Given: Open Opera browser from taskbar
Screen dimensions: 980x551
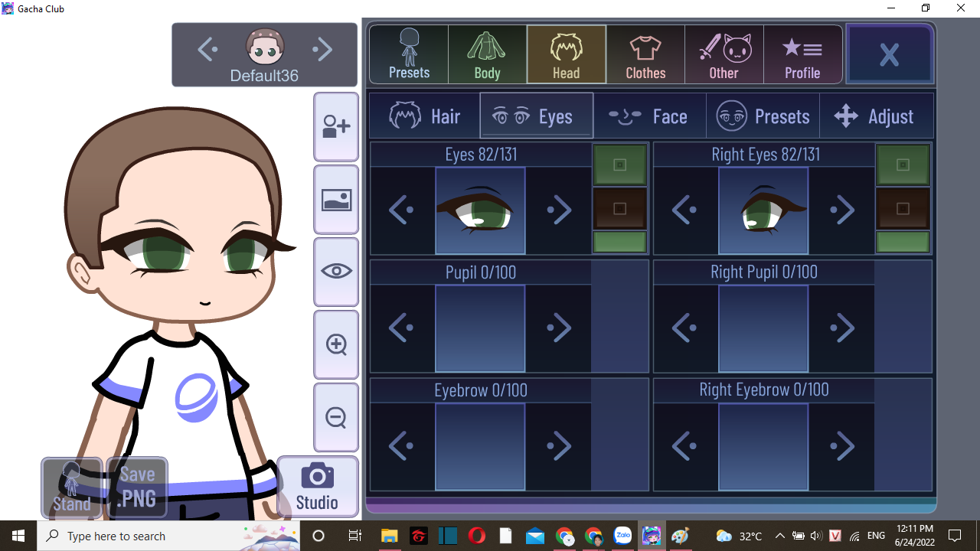Looking at the screenshot, I should (476, 536).
